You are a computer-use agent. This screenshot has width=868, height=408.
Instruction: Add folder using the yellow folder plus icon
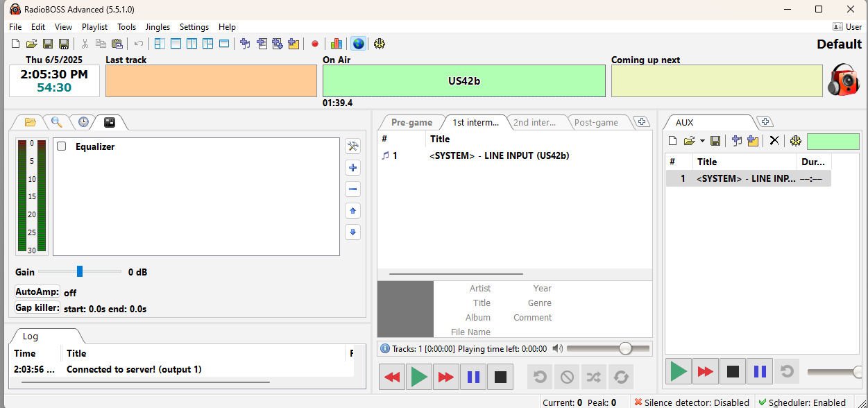293,44
